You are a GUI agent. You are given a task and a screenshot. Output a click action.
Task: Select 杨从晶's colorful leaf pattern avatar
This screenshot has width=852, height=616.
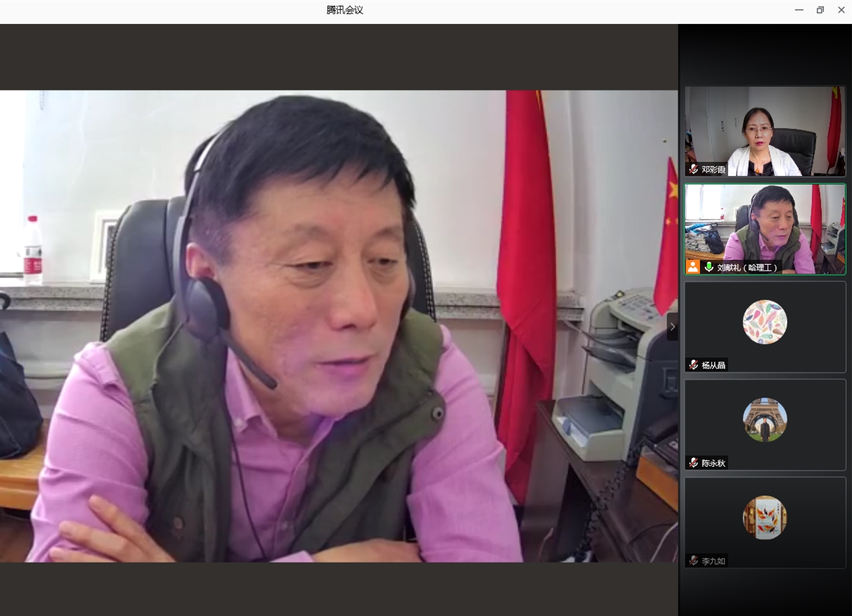point(765,322)
